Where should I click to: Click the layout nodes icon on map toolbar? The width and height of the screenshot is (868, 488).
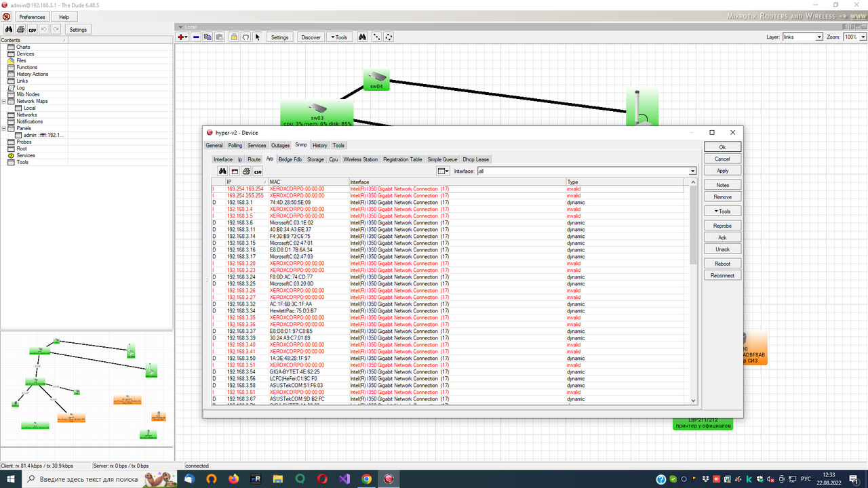376,37
